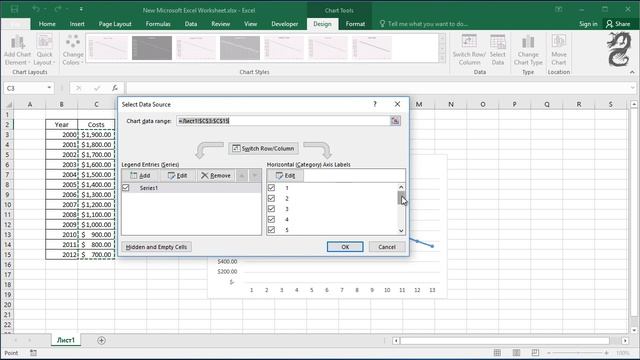The height and width of the screenshot is (360, 640).
Task: Click the Move Chart icon
Action: (558, 42)
